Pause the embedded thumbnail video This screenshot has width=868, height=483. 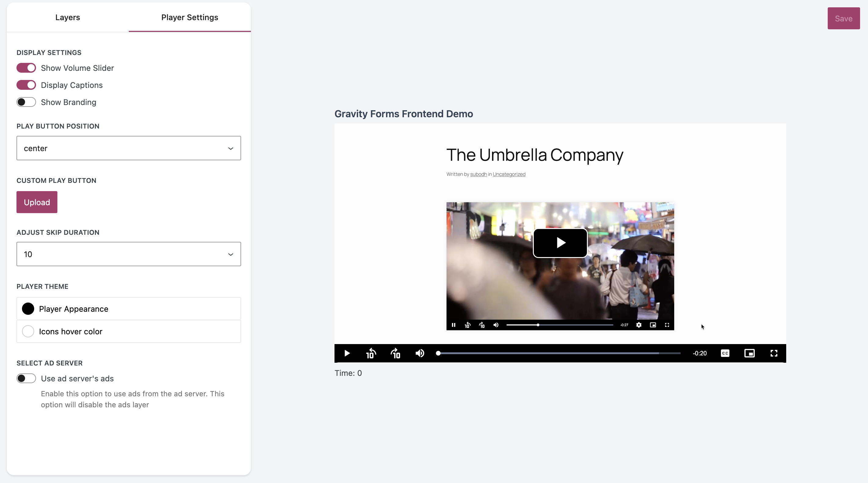[x=454, y=325]
